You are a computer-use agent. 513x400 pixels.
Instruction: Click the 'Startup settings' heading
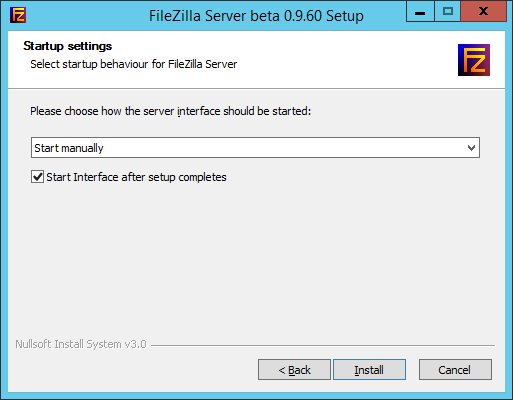68,46
